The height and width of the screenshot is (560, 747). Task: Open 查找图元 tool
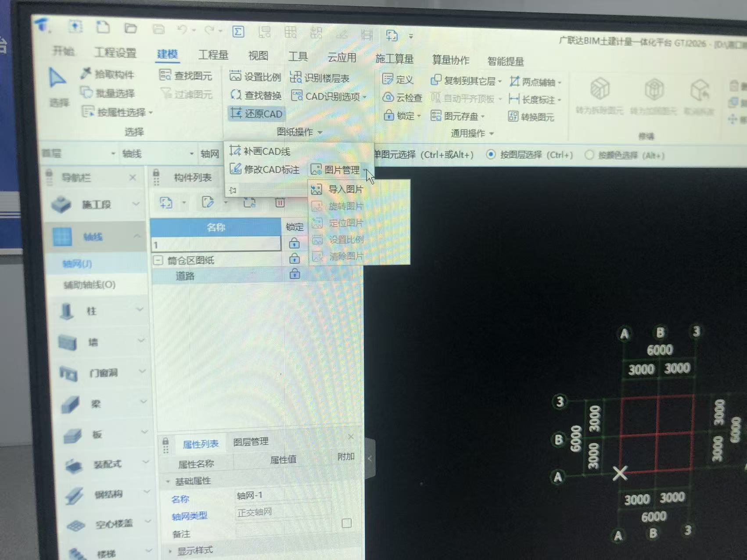tap(186, 75)
